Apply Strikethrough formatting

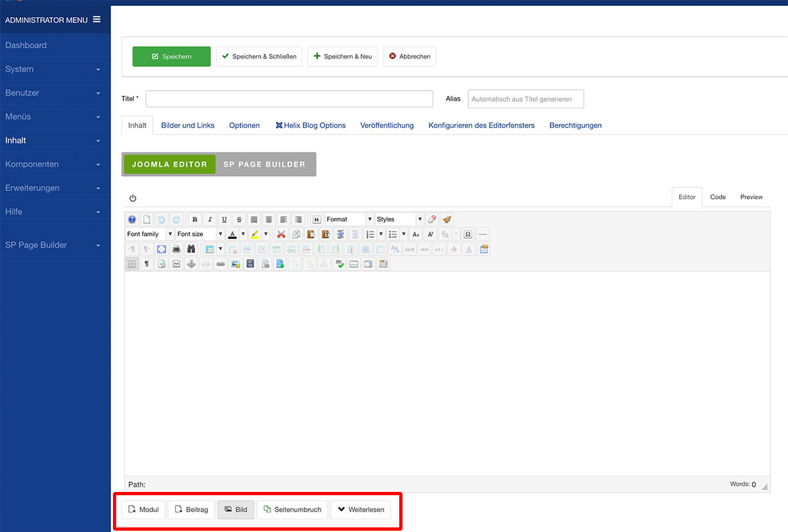[239, 219]
